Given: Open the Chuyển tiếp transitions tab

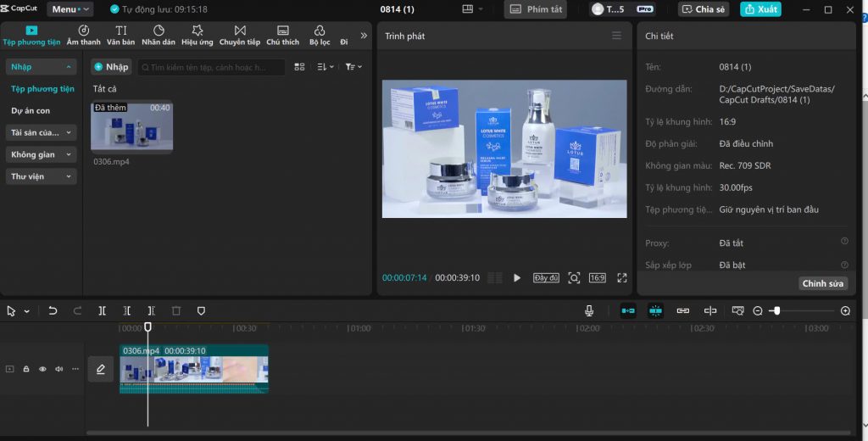Looking at the screenshot, I should tap(240, 36).
